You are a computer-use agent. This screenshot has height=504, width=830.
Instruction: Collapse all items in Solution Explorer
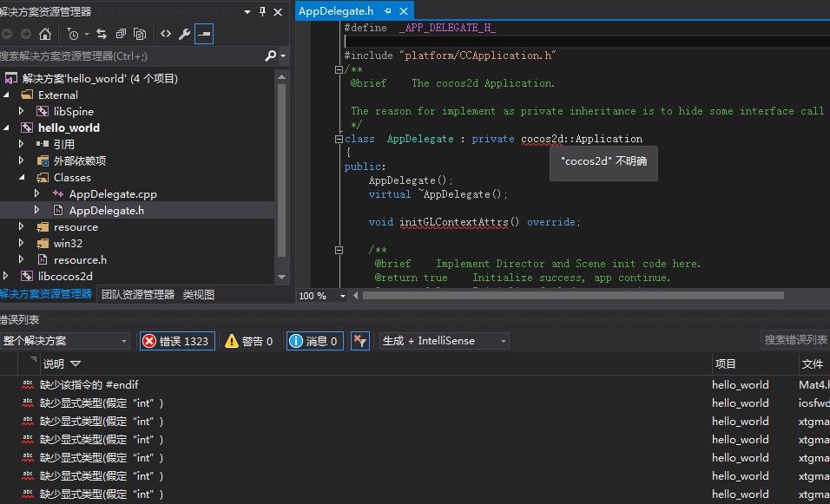121,34
